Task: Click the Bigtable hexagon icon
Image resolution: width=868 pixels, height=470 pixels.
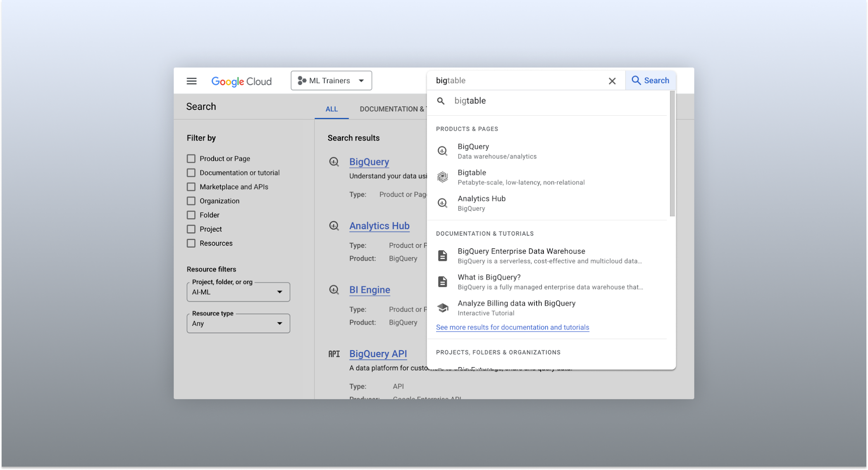Action: pyautogui.click(x=443, y=177)
